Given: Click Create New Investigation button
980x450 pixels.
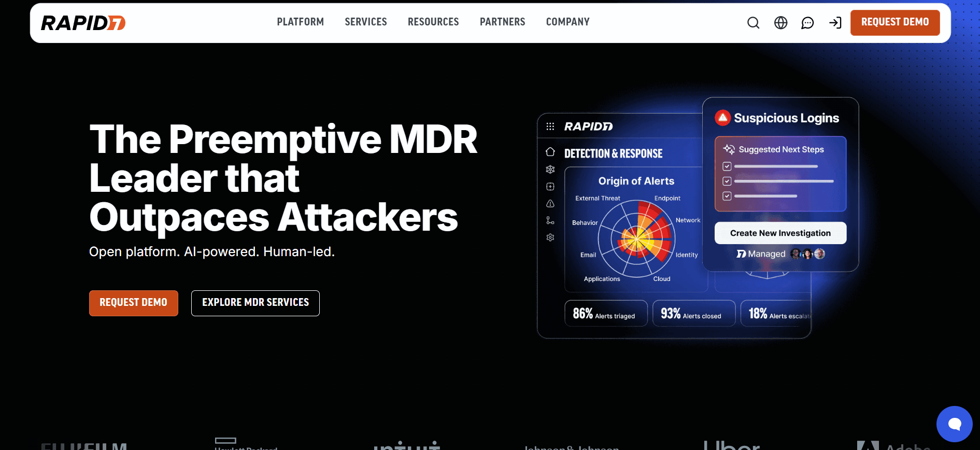Looking at the screenshot, I should click(x=780, y=233).
